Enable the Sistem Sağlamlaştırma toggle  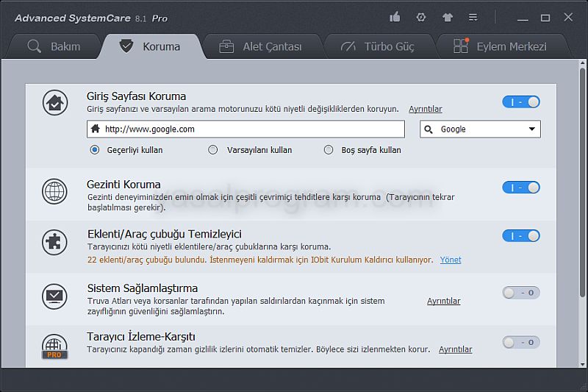point(521,293)
